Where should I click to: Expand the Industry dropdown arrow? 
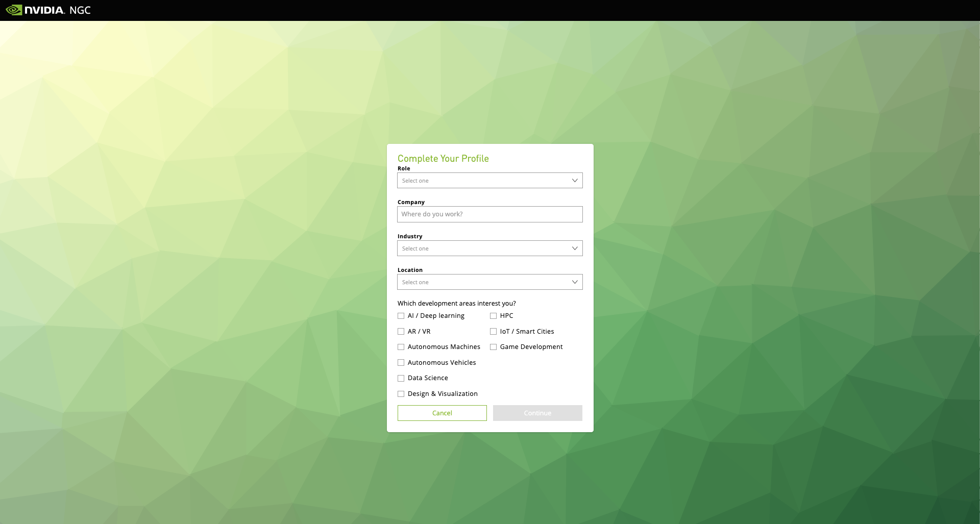[x=575, y=248]
